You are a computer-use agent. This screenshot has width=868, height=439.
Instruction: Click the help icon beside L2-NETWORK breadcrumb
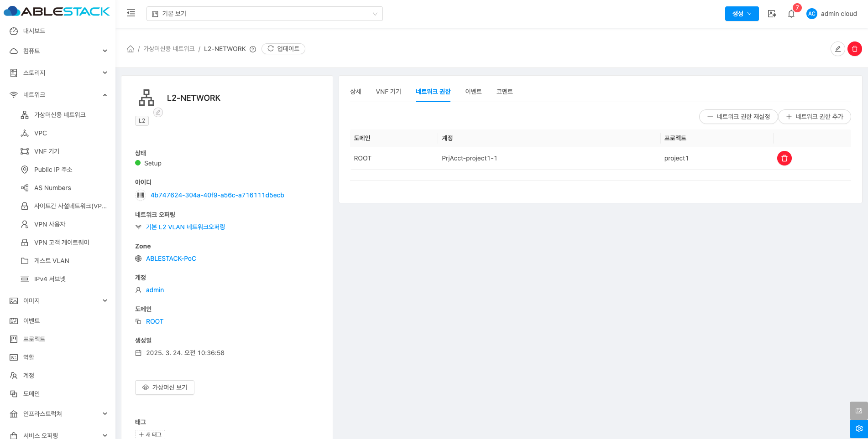[253, 49]
